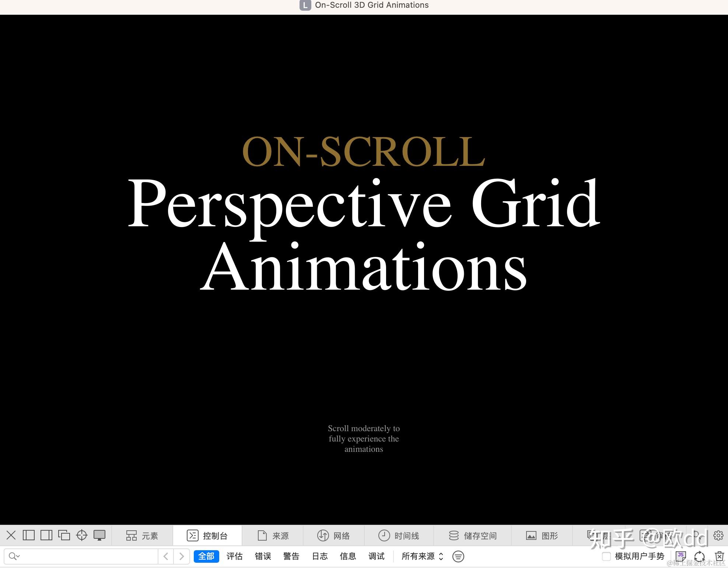Viewport: 728px width, 569px height.
Task: Open the search magnifier options dropdown
Action: click(14, 556)
